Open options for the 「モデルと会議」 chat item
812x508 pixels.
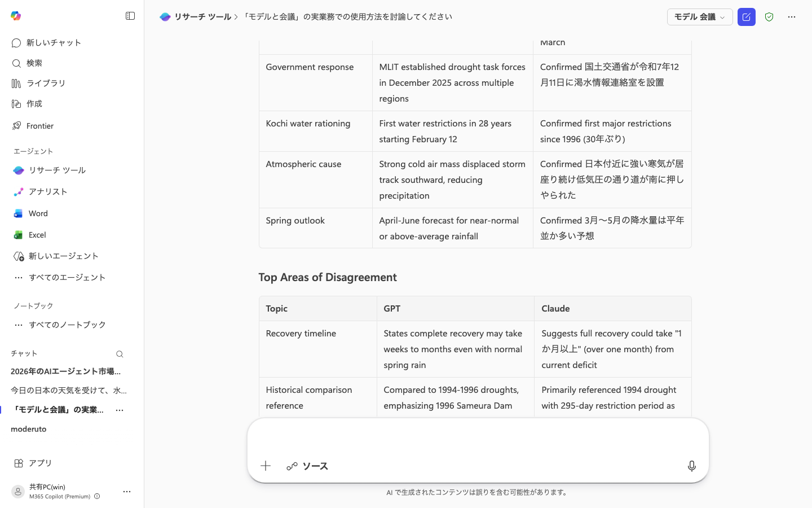(119, 410)
